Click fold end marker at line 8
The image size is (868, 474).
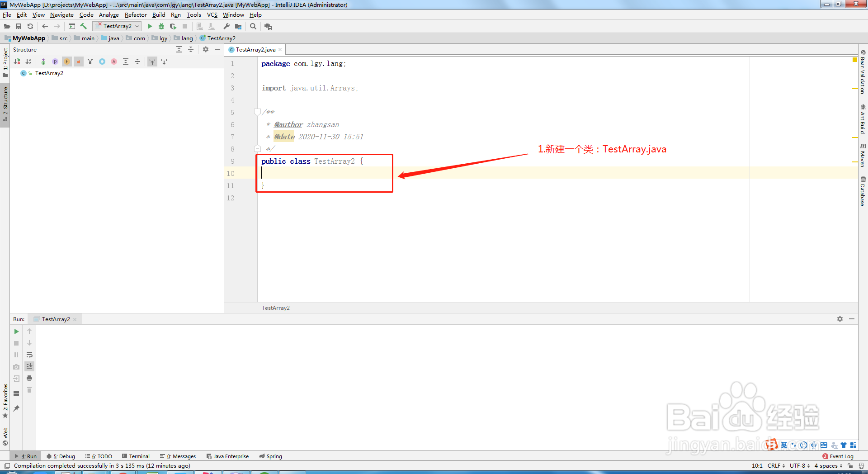coord(257,148)
